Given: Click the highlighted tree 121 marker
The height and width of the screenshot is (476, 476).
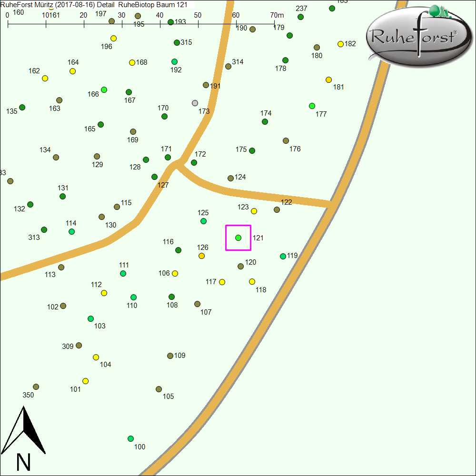Looking at the screenshot, I should click(238, 238).
